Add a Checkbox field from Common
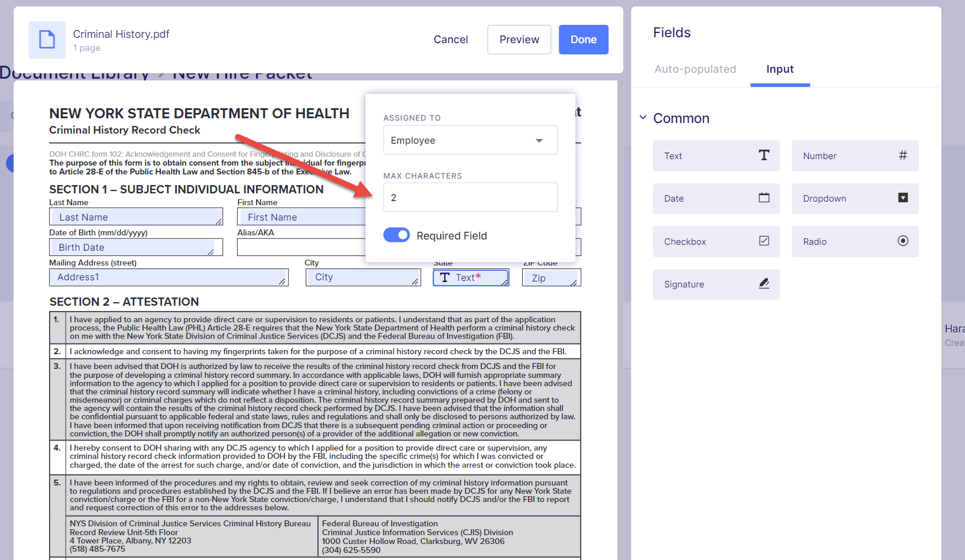965x560 pixels. [x=716, y=241]
